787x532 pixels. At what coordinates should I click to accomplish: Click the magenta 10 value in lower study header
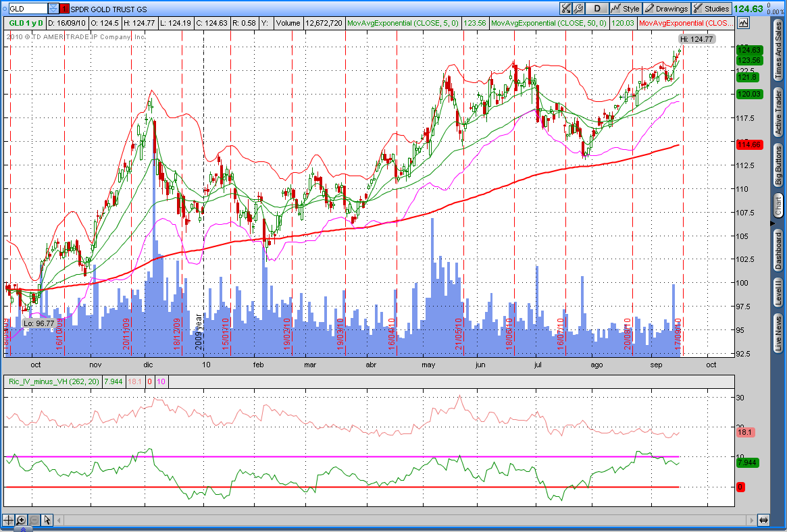coord(161,381)
